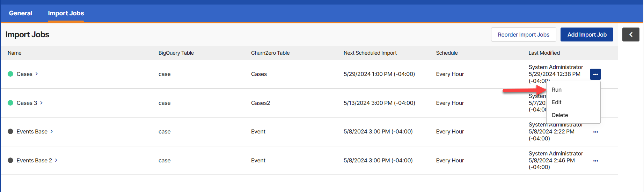644x192 pixels.
Task: Click the Next Scheduled Import column header
Action: 370,53
